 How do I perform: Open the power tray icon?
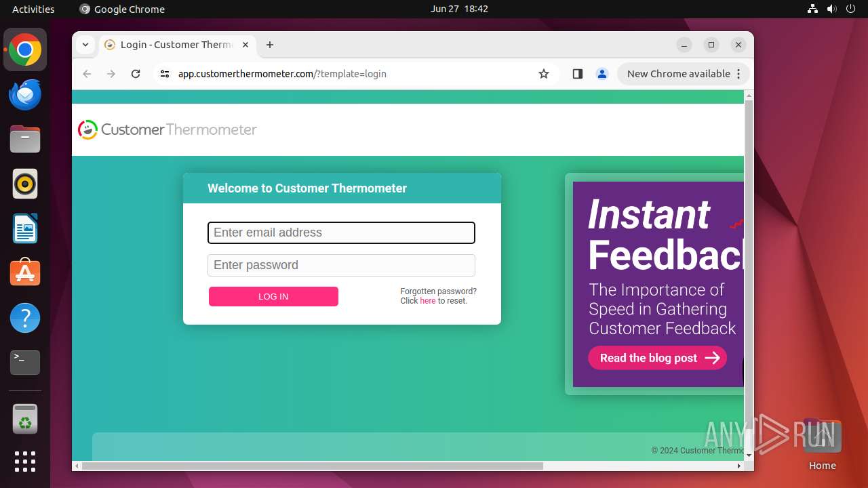[850, 9]
